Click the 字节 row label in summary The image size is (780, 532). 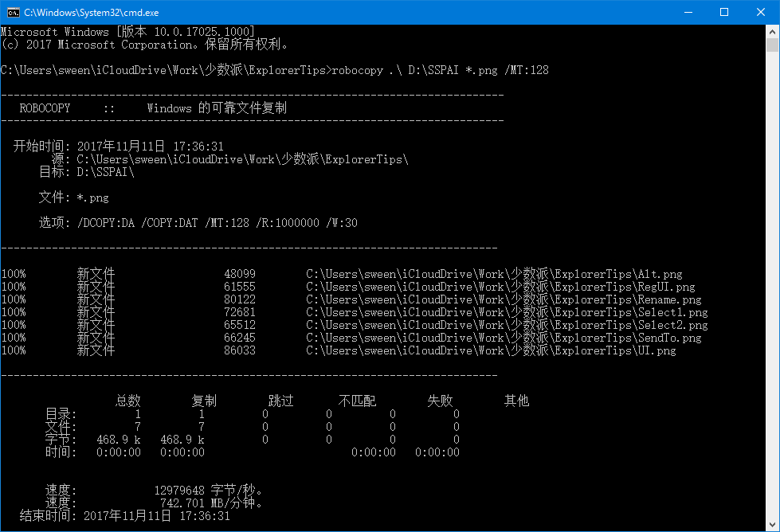tap(61, 440)
